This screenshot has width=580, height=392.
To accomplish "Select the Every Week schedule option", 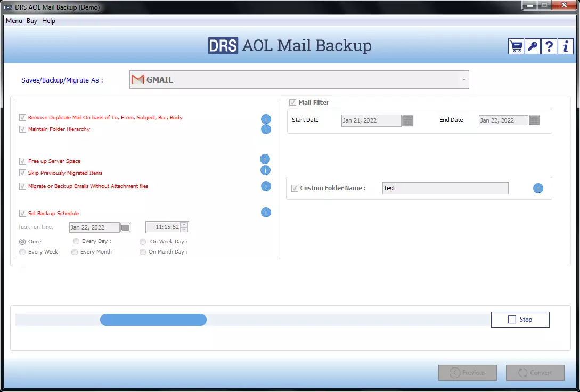I will [x=22, y=252].
